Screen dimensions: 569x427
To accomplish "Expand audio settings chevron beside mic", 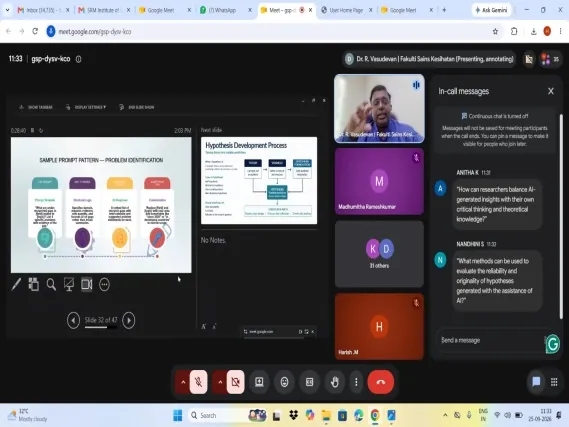I will coord(183,382).
